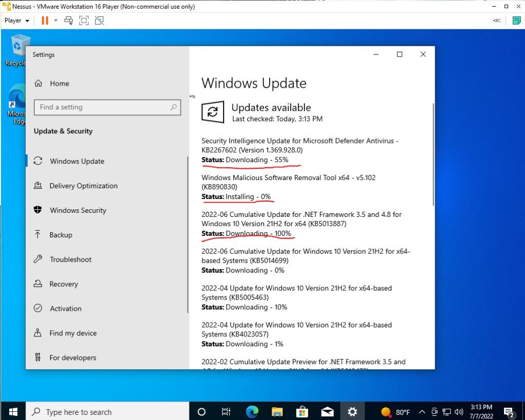Open Task View on the taskbar

tap(226, 412)
